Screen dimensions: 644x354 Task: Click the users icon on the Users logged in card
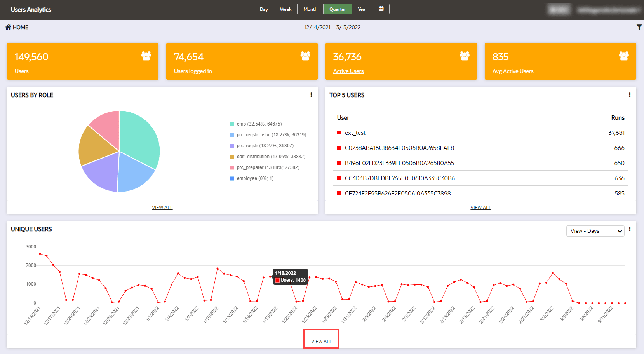305,56
